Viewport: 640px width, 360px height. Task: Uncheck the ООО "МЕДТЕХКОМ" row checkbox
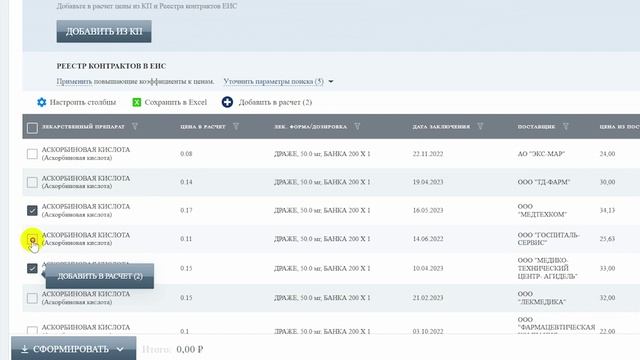pos(32,210)
